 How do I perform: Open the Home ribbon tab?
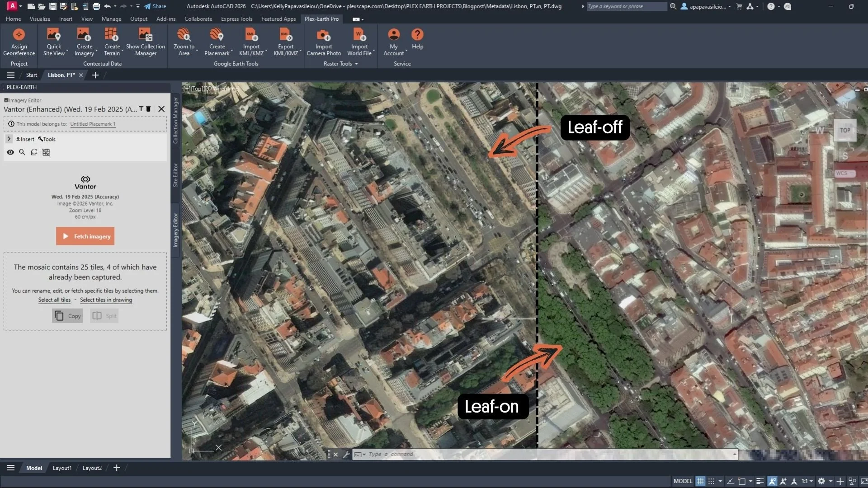coord(13,19)
